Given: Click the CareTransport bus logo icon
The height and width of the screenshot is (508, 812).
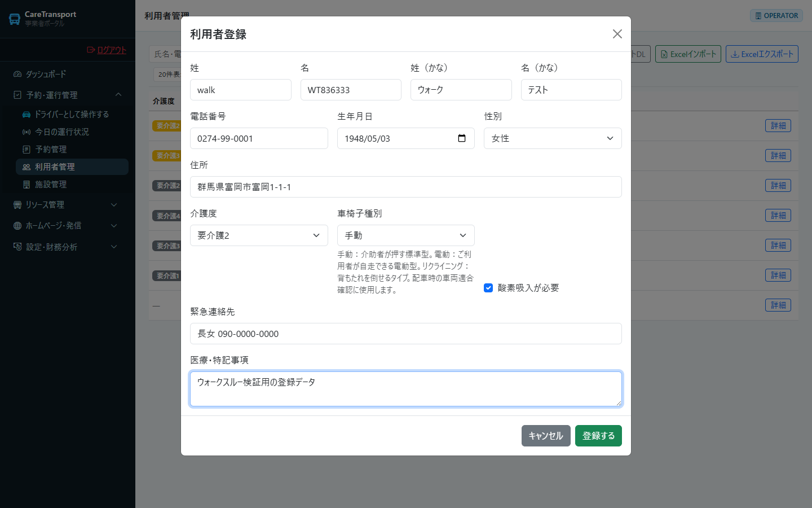Looking at the screenshot, I should [x=15, y=19].
